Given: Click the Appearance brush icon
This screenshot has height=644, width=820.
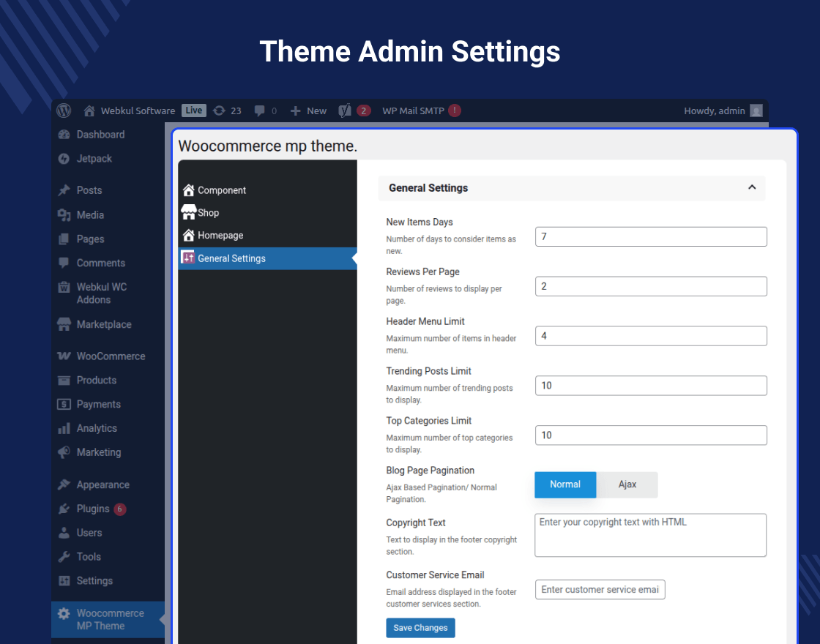Looking at the screenshot, I should (64, 484).
